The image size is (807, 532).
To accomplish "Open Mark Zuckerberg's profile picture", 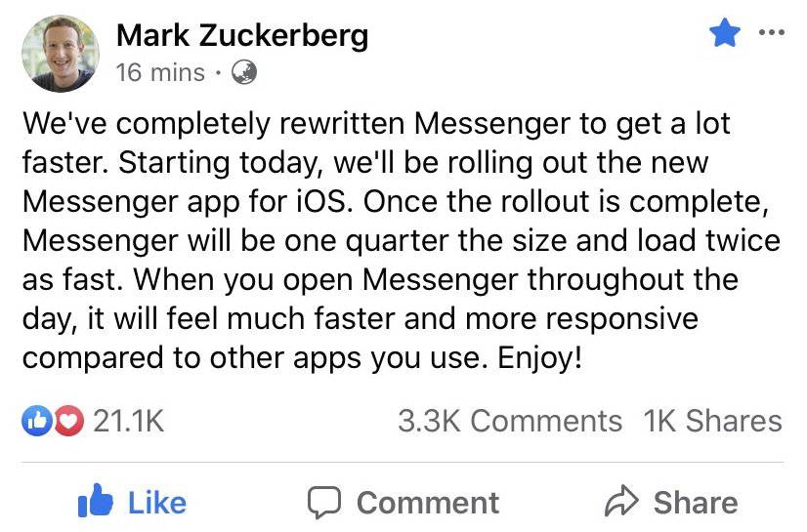I will [x=60, y=54].
